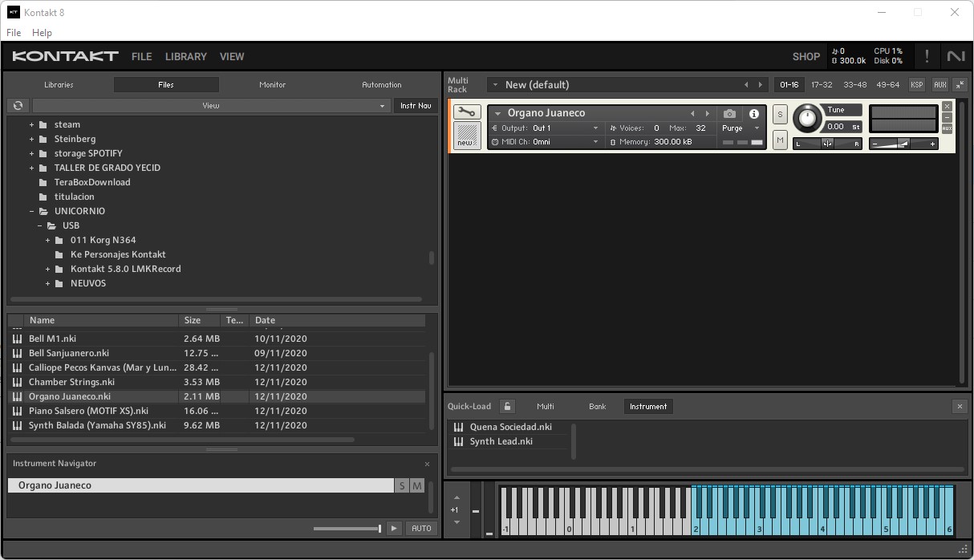The image size is (974, 560).
Task: Show rack page 49-64
Action: point(888,84)
